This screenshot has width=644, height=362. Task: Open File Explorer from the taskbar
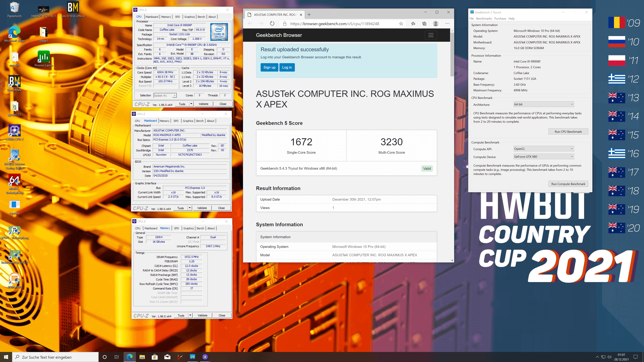coord(142,357)
